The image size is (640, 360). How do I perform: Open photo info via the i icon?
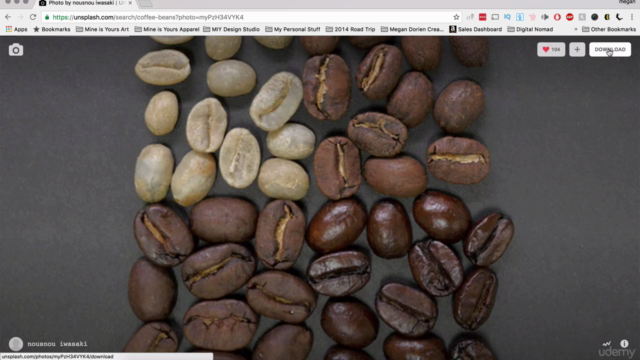(624, 343)
